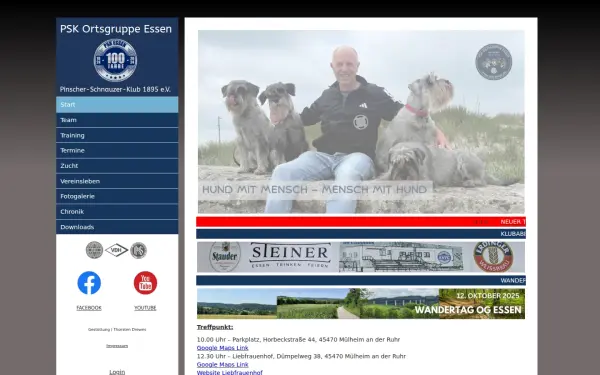
Task: Click the 100 Jahre PSK Essen logo
Action: [x=115, y=60]
